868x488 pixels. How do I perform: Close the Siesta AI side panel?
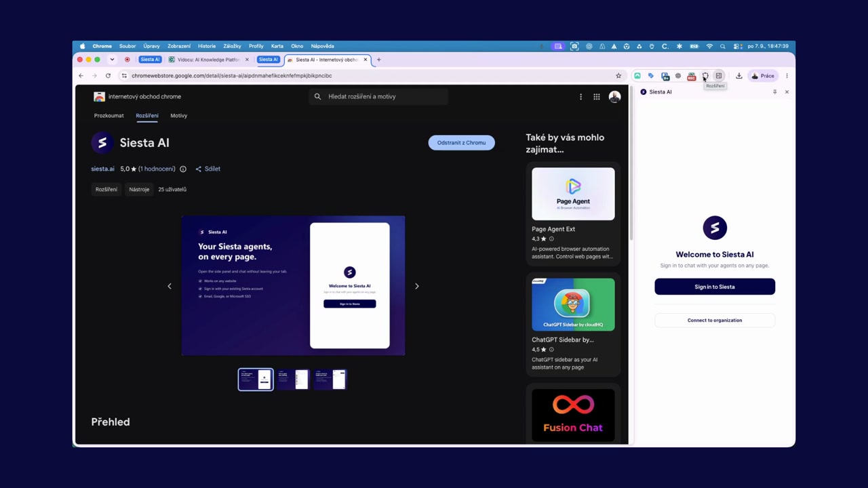point(787,91)
